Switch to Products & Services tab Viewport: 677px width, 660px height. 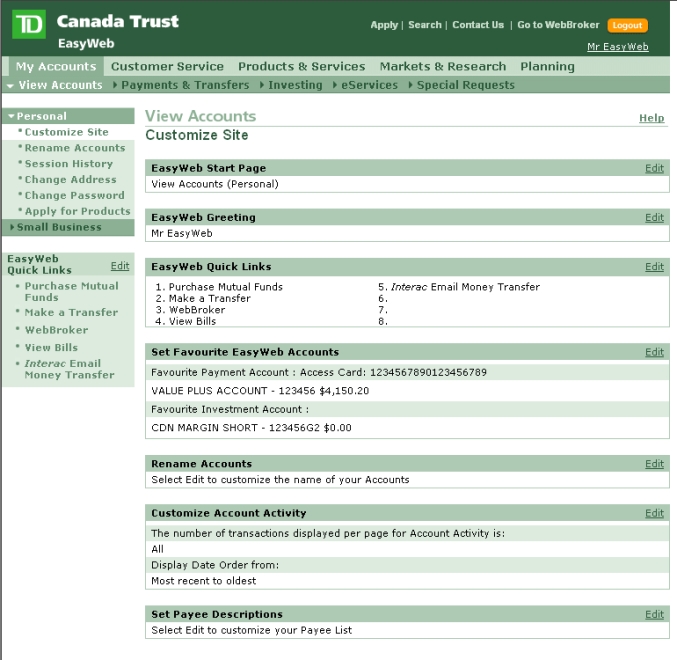(x=301, y=66)
